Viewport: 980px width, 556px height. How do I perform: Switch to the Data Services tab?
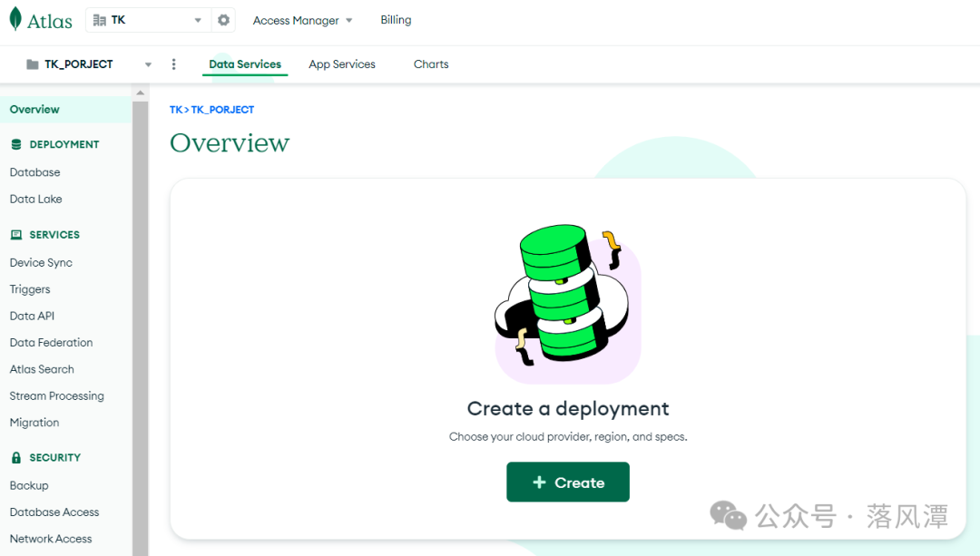[x=245, y=64]
